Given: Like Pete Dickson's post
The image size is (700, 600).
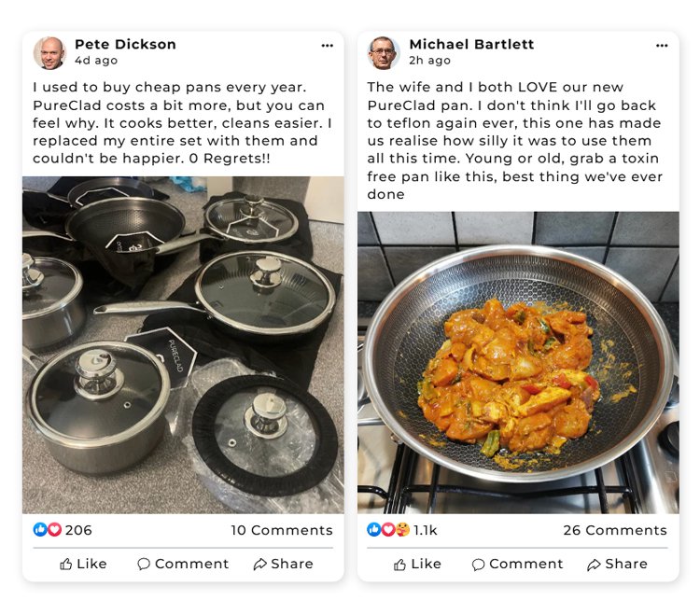Looking at the screenshot, I should click(83, 564).
